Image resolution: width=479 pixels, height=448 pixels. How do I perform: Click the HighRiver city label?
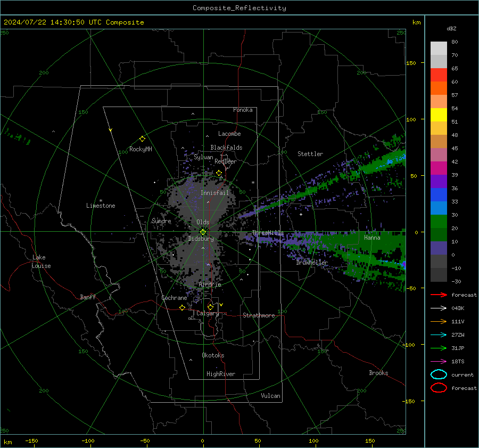pyautogui.click(x=221, y=374)
